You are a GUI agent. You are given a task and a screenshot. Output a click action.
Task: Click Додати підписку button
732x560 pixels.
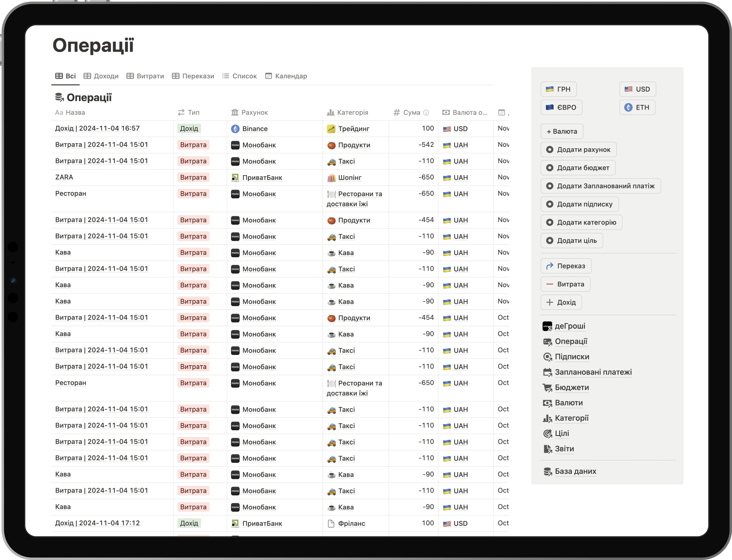click(x=579, y=204)
